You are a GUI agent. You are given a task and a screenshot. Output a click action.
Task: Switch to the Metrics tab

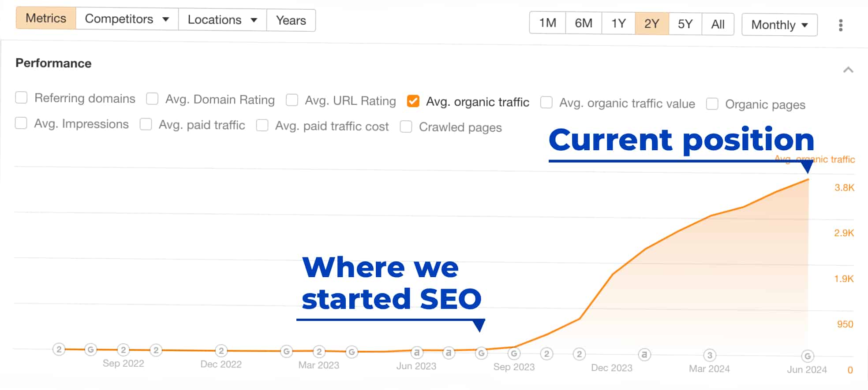point(46,18)
